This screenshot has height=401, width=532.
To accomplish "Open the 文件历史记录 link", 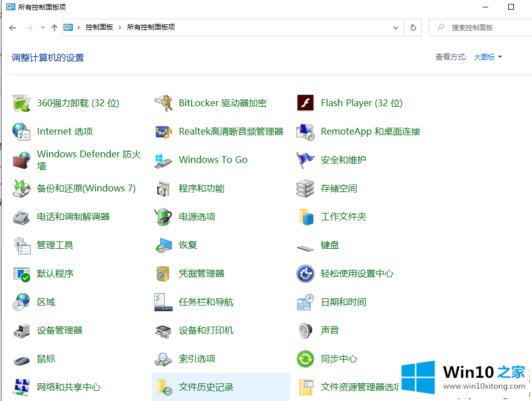I will point(206,387).
